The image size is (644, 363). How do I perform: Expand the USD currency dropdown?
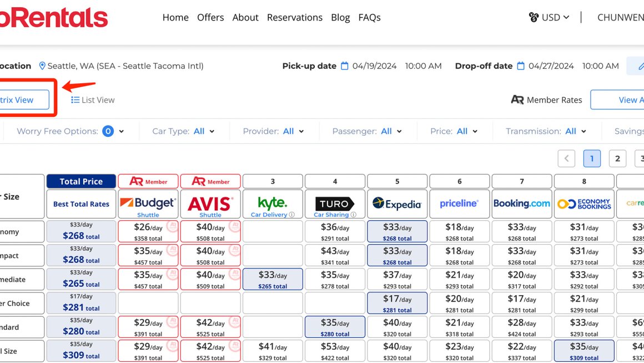click(x=550, y=17)
